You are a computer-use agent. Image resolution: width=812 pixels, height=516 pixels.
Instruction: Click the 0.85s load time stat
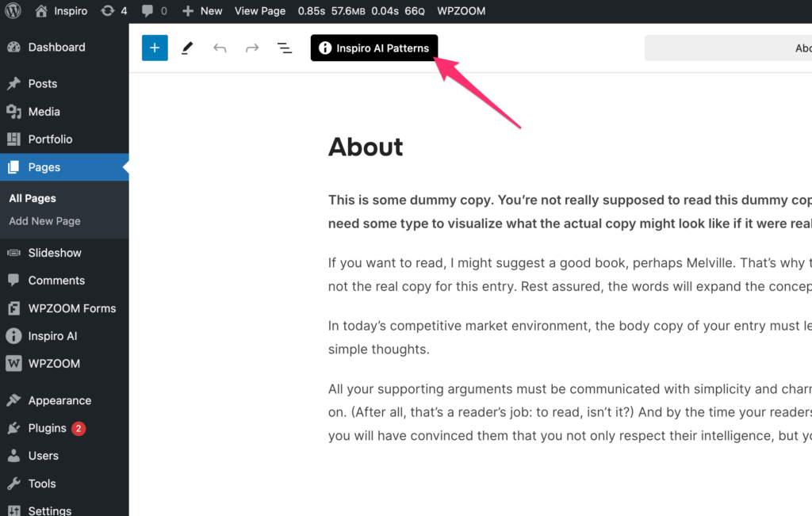tap(312, 11)
